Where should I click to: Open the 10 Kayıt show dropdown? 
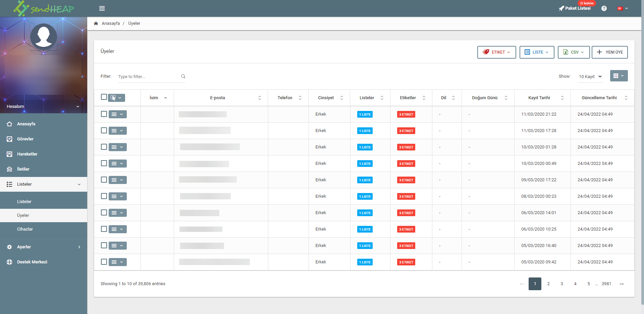tap(590, 77)
